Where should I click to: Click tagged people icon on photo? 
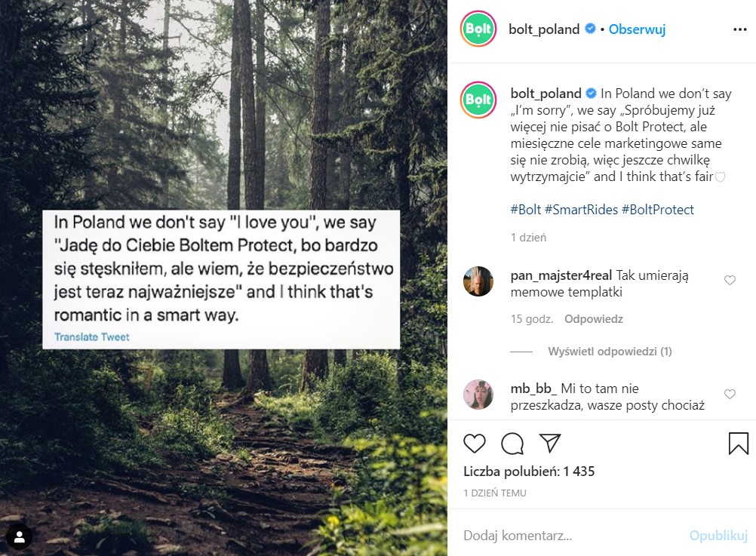coord(19,536)
